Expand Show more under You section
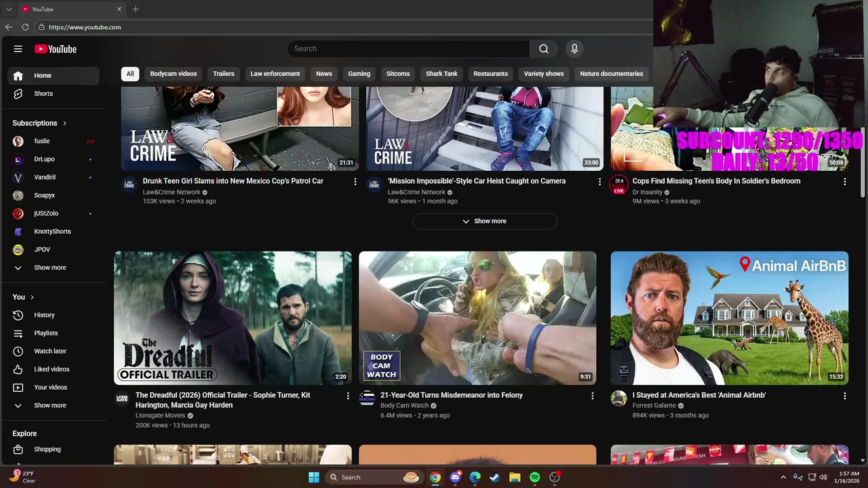Image resolution: width=868 pixels, height=488 pixels. pyautogui.click(x=54, y=405)
